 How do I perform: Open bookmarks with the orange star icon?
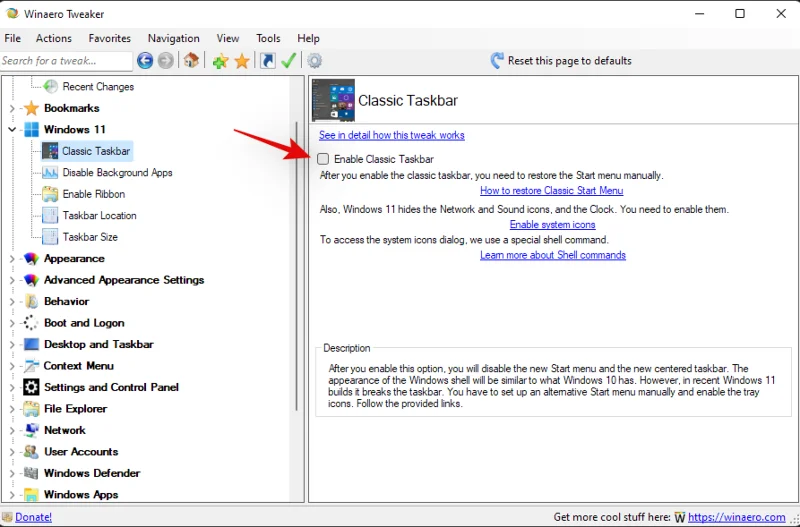[x=242, y=61]
